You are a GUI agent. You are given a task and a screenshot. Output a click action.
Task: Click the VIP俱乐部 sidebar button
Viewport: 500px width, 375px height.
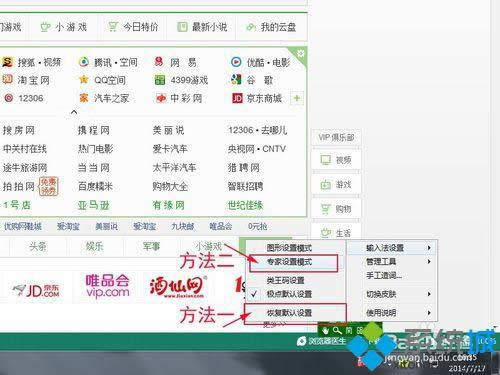[336, 137]
